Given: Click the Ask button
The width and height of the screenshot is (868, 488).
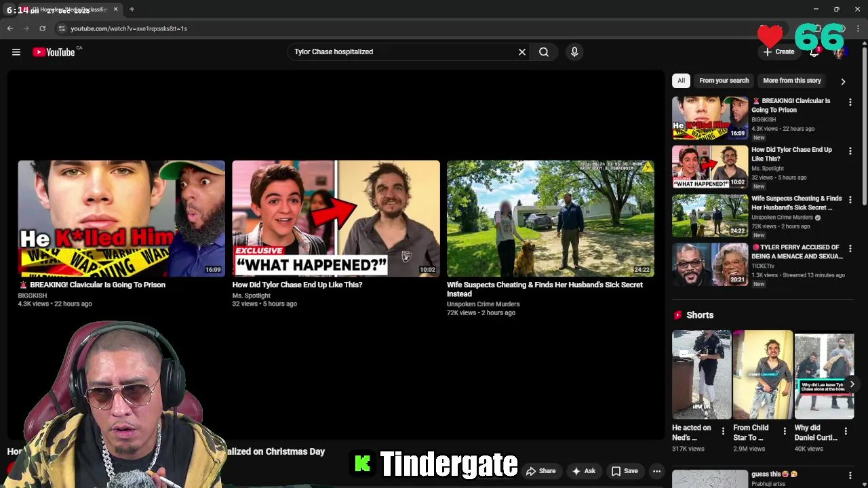Looking at the screenshot, I should pos(583,471).
